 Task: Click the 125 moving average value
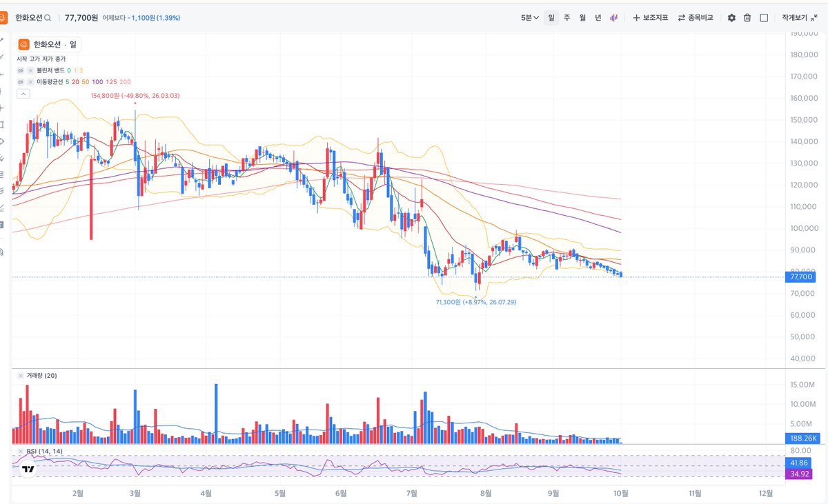click(112, 81)
